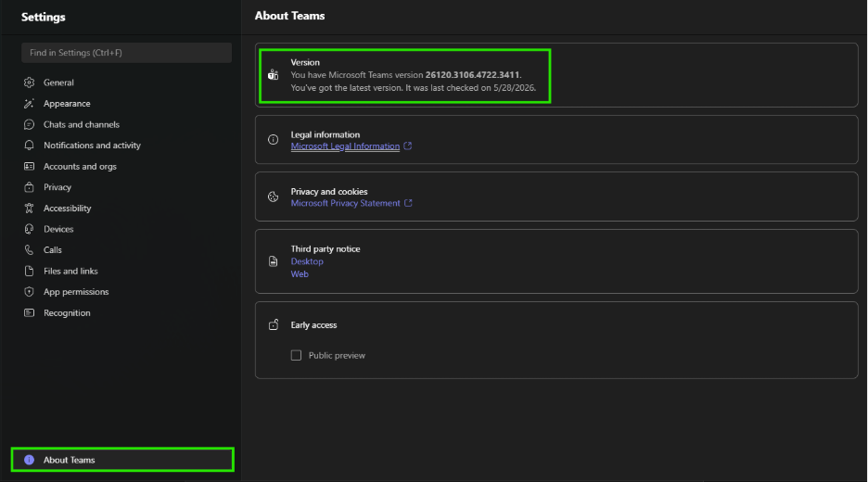Click the Notifications bell icon
868x482 pixels.
30,145
